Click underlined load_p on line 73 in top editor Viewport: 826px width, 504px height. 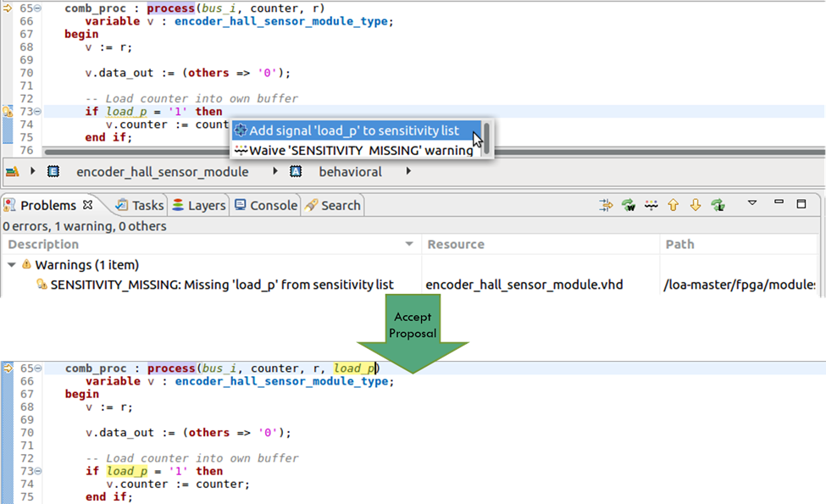pyautogui.click(x=126, y=112)
